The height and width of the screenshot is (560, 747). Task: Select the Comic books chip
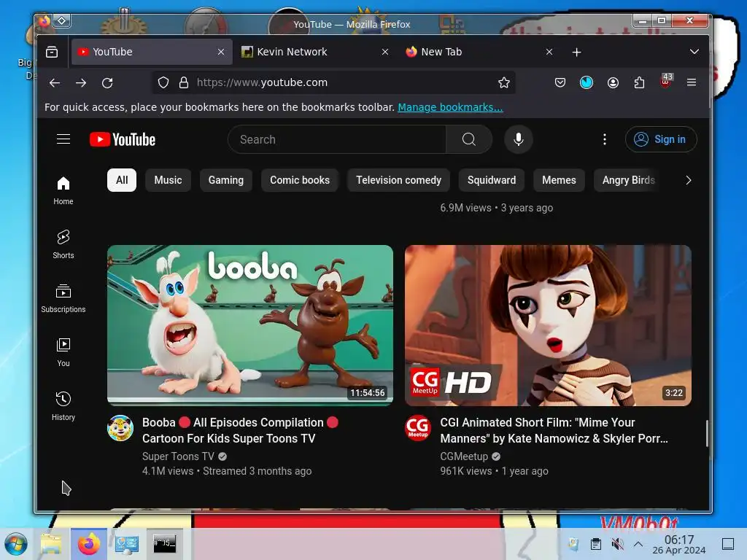[300, 180]
